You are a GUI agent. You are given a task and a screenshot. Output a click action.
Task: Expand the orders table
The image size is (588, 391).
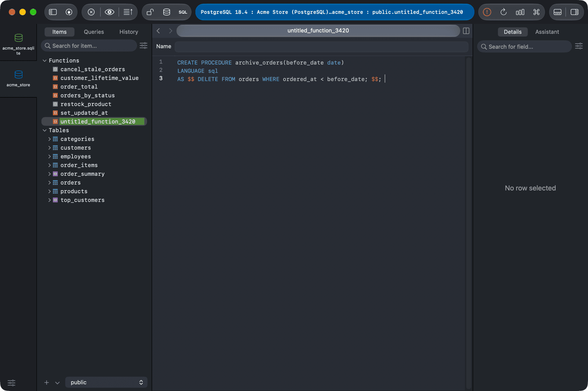[x=50, y=183]
